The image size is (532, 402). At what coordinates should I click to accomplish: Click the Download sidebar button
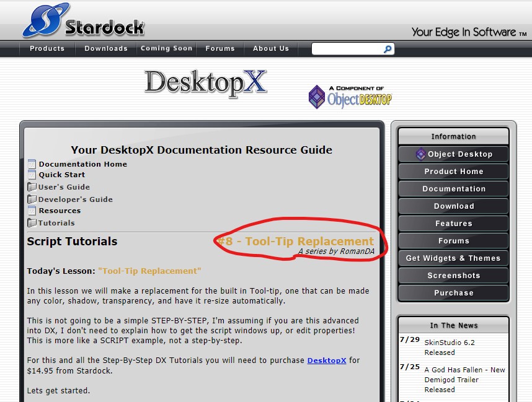point(454,206)
